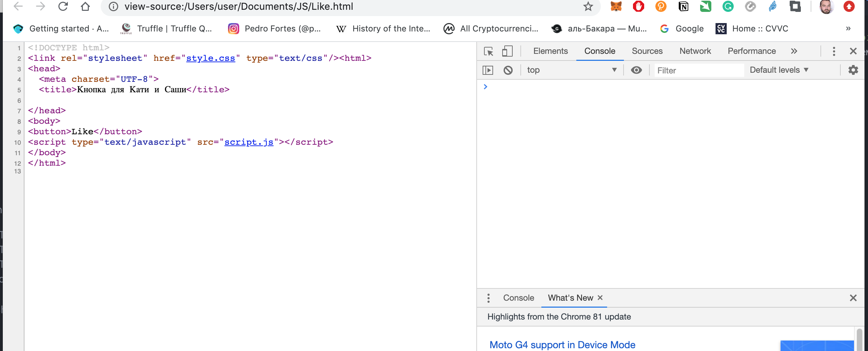Show more DevTools tabs with the chevron
The image size is (868, 351).
tap(794, 51)
